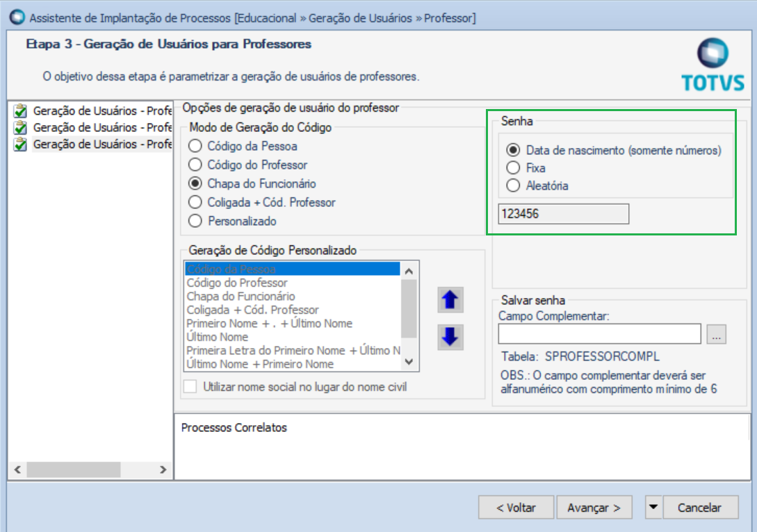The width and height of the screenshot is (757, 532).
Task: Move selected item up with blue arrow
Action: [450, 300]
